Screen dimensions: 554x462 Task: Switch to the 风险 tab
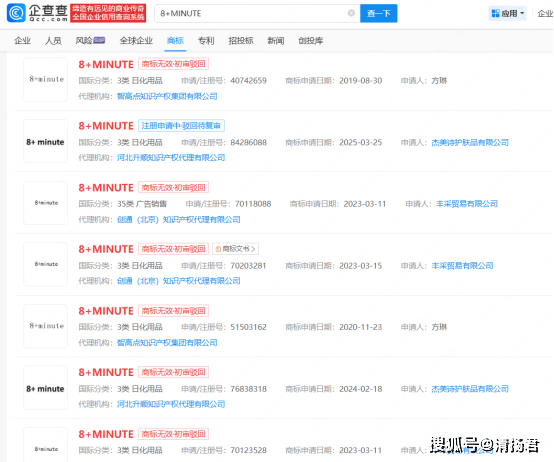[90, 41]
